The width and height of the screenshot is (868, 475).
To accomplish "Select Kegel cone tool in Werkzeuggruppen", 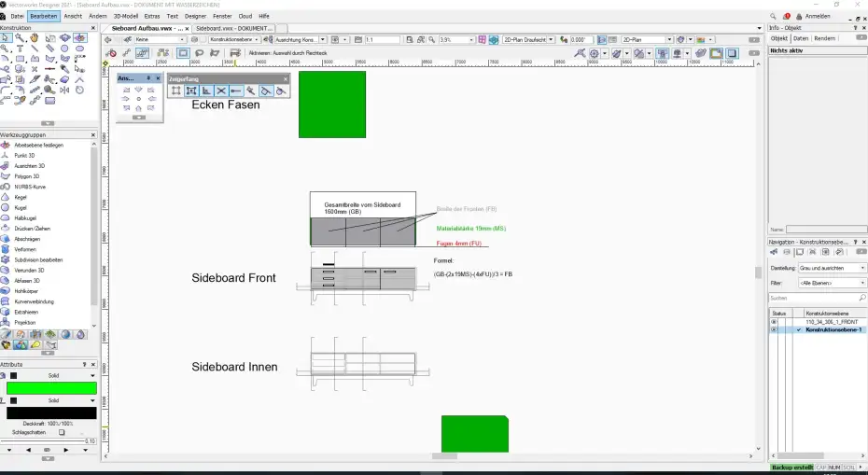I will (x=21, y=197).
